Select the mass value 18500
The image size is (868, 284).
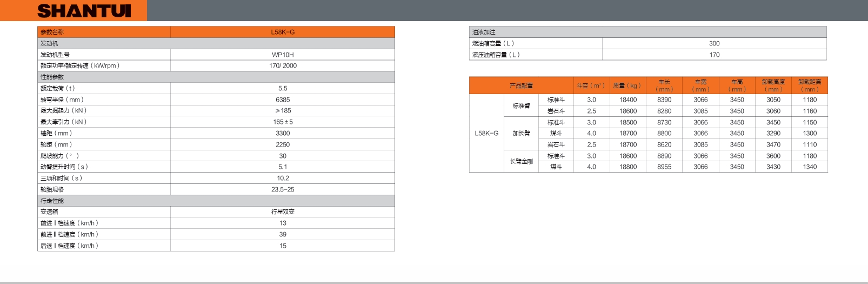click(x=628, y=122)
